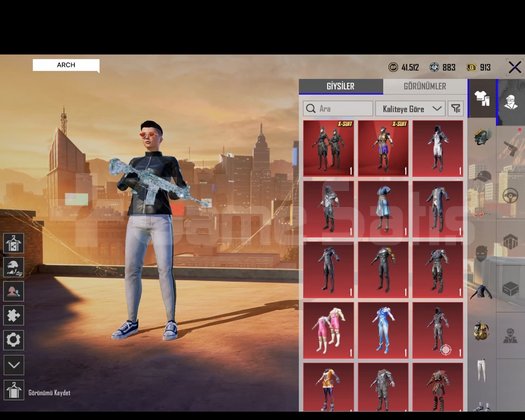
Task: Switch to the GÖRÜNÜMLER tab
Action: point(425,86)
